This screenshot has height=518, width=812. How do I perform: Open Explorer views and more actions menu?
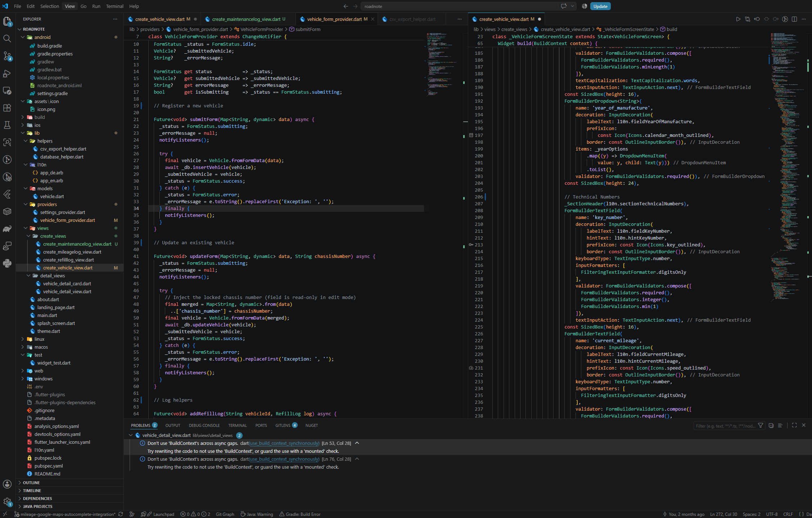point(115,19)
